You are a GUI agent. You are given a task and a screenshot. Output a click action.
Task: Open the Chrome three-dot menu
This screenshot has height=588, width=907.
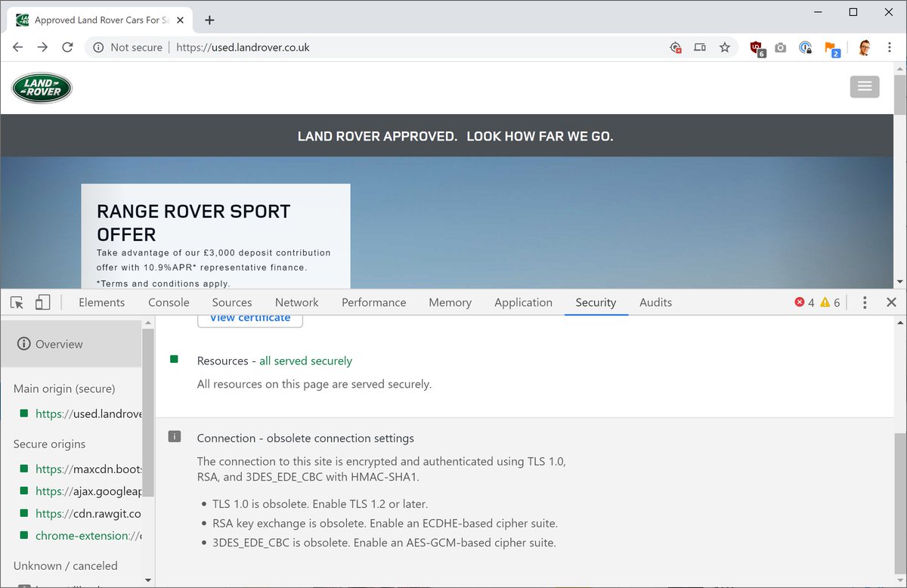click(890, 48)
